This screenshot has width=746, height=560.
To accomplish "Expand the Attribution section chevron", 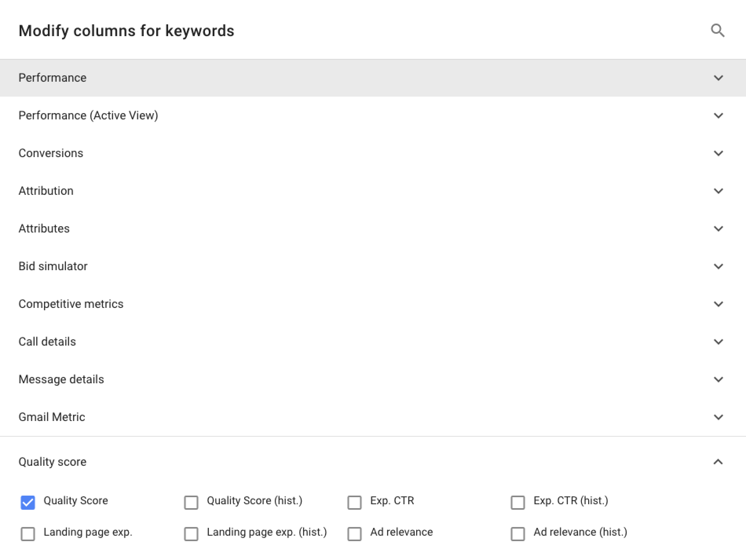I will pyautogui.click(x=718, y=191).
